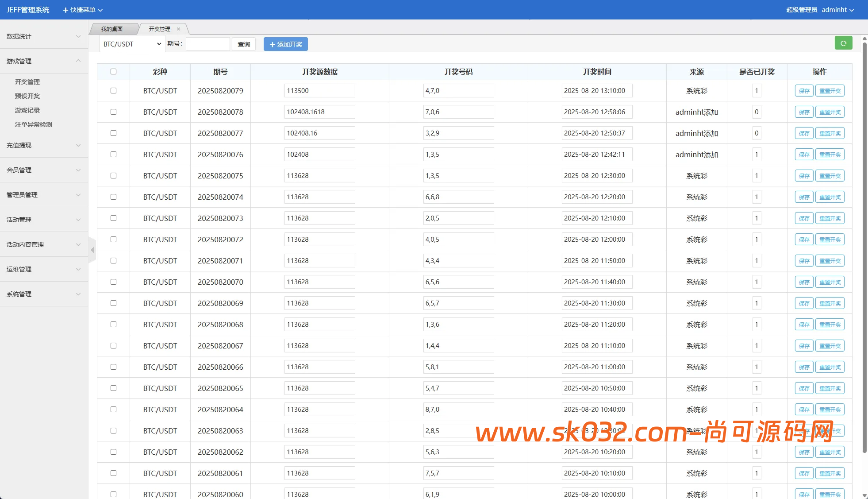Close the 开奖管理 tab with its x icon
Viewport: 868px width, 499px height.
(x=178, y=29)
